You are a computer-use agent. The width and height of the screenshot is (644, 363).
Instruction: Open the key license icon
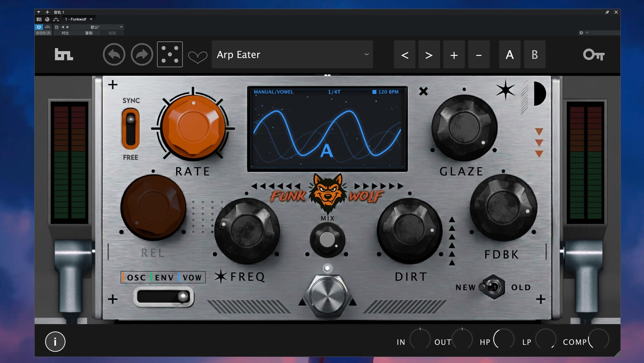click(593, 54)
